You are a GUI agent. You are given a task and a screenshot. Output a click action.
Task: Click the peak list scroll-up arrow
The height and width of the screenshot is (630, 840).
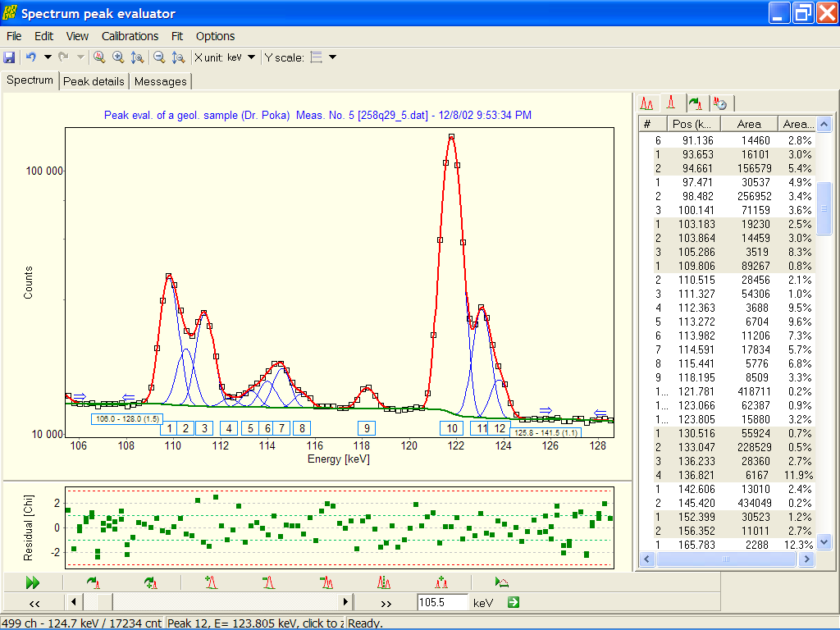point(824,125)
